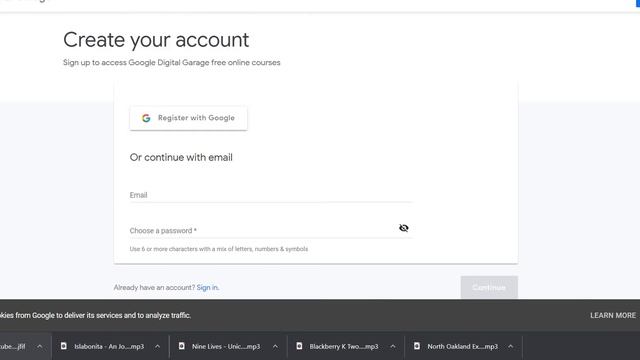Click file icon of North Oakland mp3
Viewport: 640px width, 360px height.
pos(417,346)
